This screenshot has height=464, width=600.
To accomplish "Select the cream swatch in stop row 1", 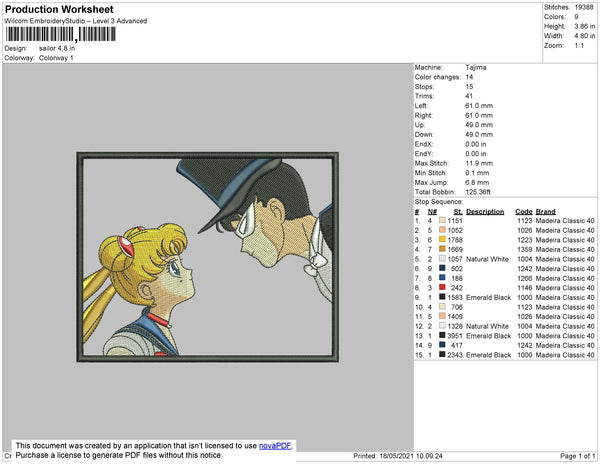I will click(442, 221).
